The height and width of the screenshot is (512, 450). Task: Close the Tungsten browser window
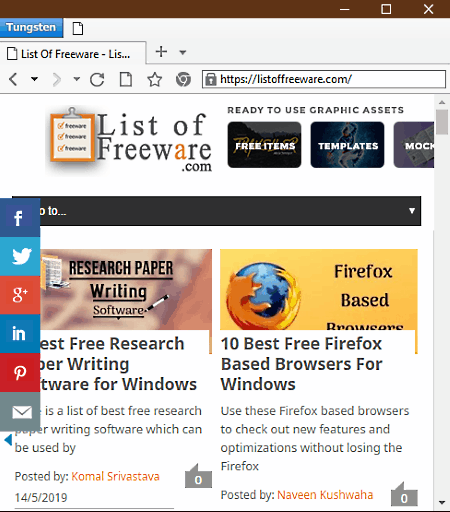[x=428, y=9]
